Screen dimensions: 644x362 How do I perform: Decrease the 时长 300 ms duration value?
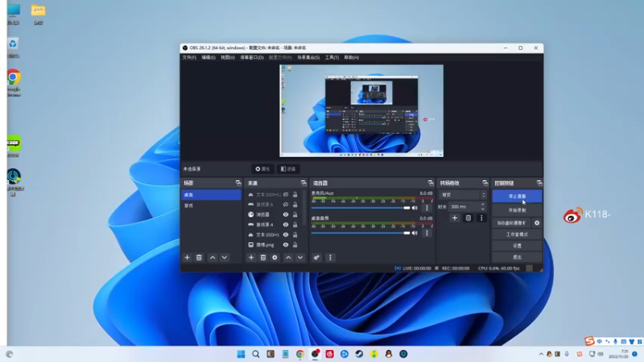[482, 209]
